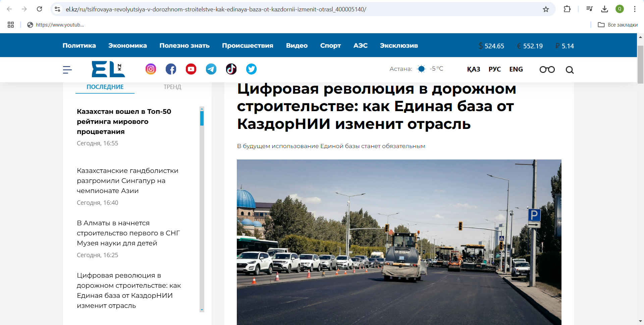
Task: Open the Политика section
Action: pyautogui.click(x=79, y=45)
